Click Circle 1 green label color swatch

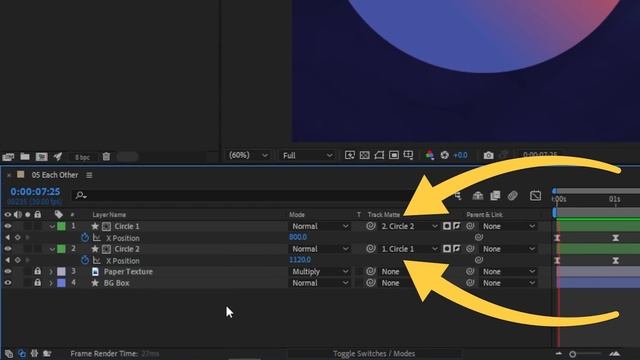61,226
